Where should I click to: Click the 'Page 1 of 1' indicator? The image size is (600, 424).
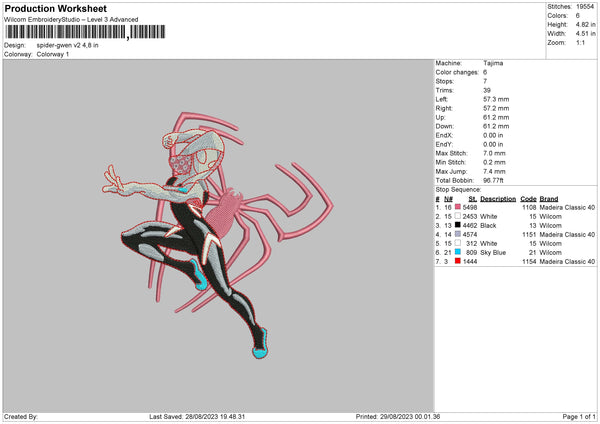pyautogui.click(x=579, y=417)
